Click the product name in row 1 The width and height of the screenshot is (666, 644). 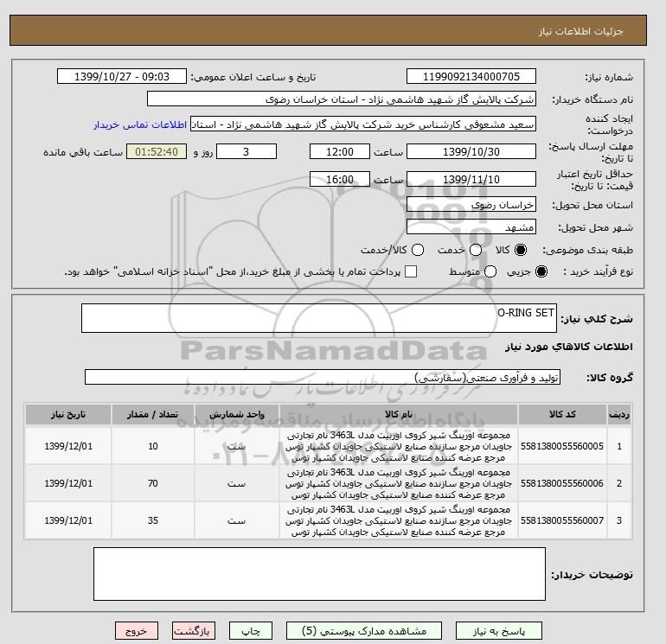(399, 447)
